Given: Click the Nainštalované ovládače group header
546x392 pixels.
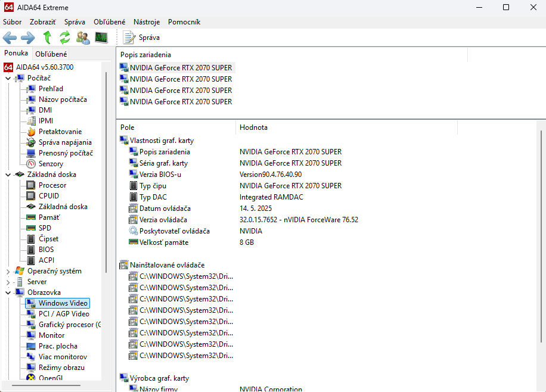Looking at the screenshot, I should 162,265.
